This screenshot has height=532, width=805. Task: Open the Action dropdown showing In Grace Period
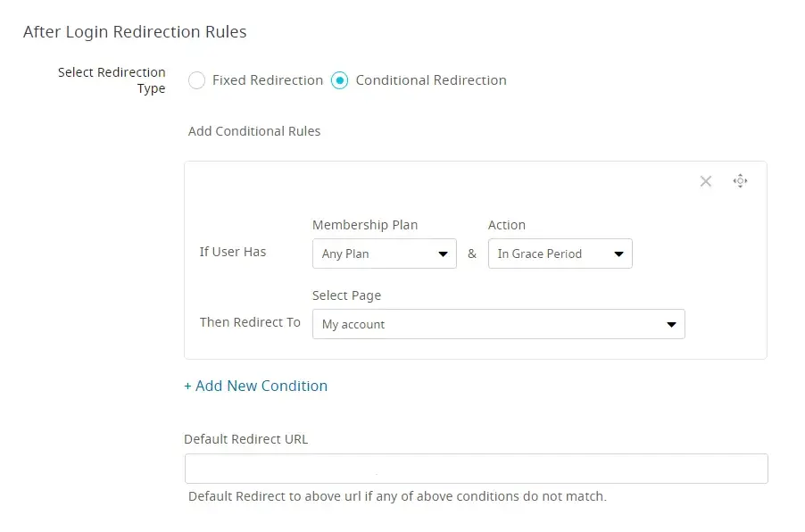tap(549, 254)
